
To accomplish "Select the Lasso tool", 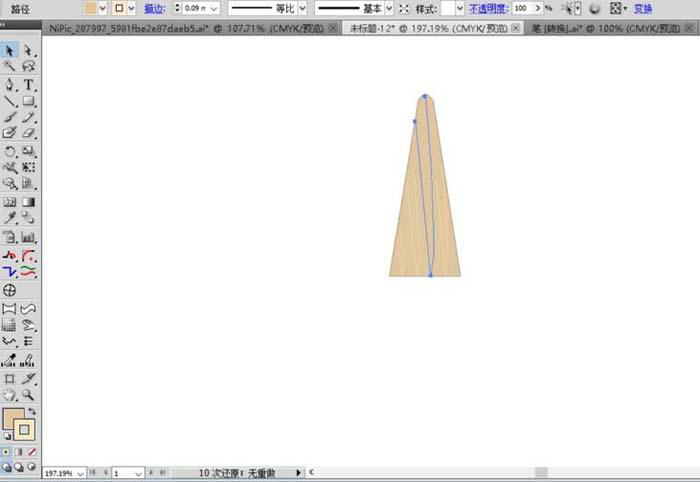I will pyautogui.click(x=29, y=66).
